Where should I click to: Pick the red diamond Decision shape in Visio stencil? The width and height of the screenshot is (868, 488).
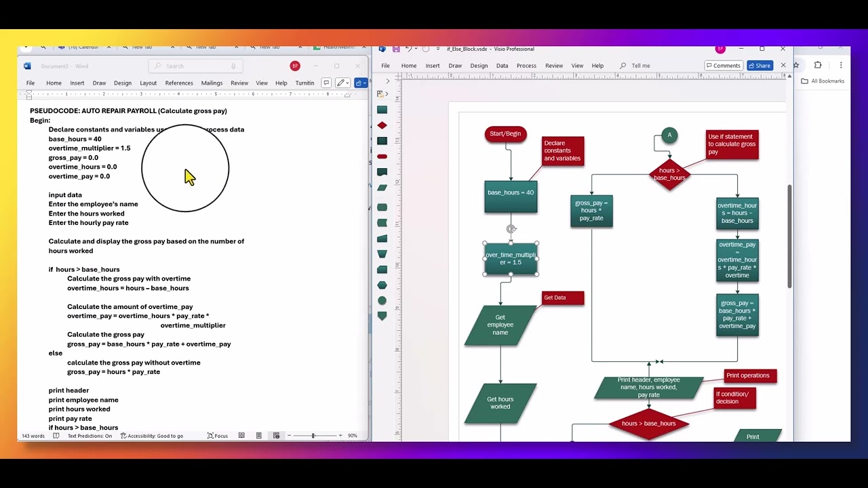pos(382,125)
